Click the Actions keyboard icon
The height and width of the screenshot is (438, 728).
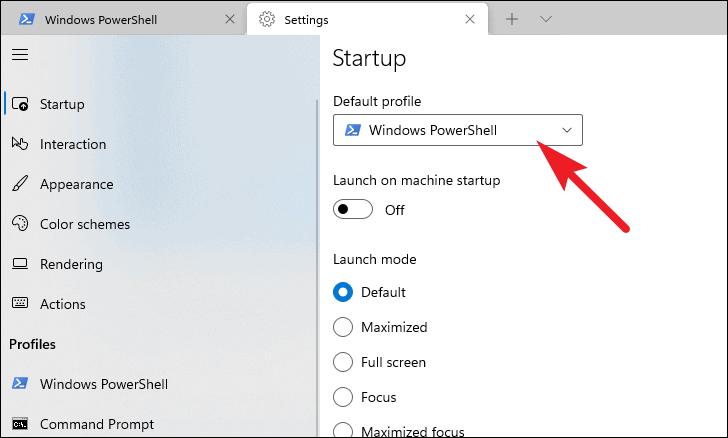point(20,303)
